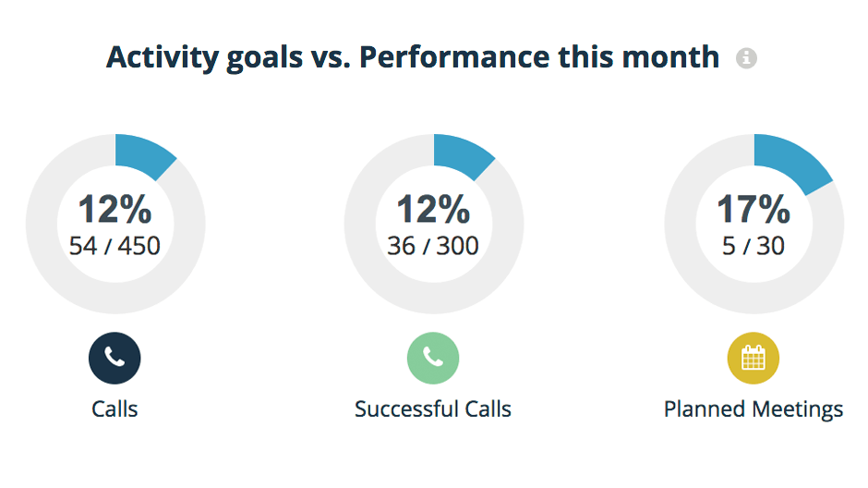
Task: Click the 36 / 300 count text
Action: pyautogui.click(x=433, y=246)
